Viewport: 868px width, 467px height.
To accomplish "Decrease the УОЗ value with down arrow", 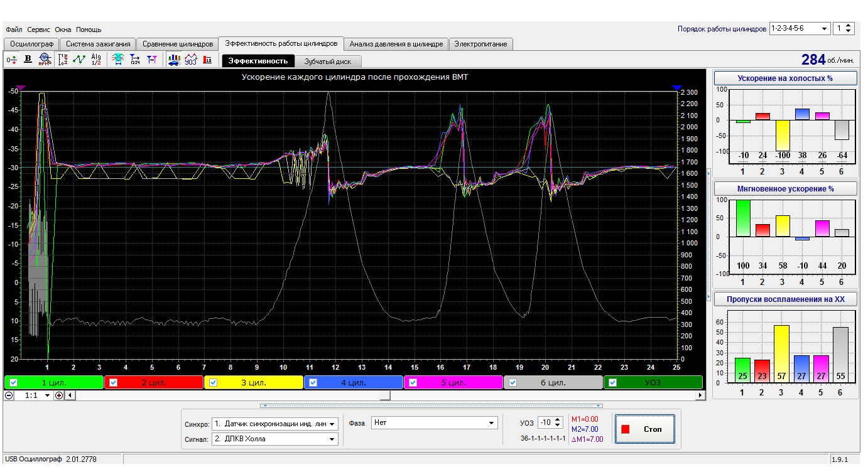I will click(x=556, y=426).
